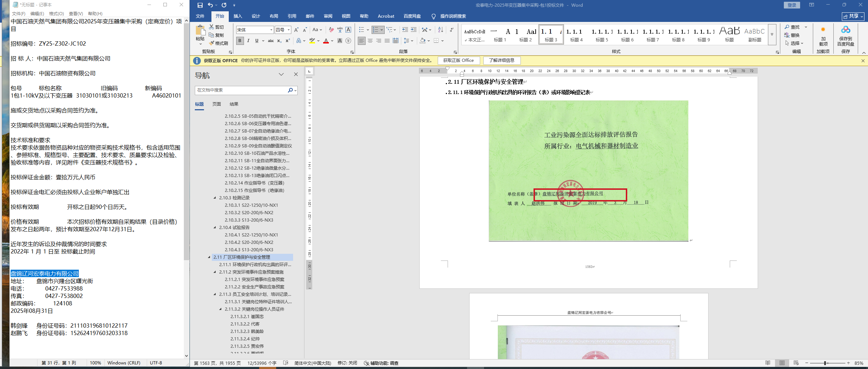
Task: Increase font size with the grow font icon
Action: [x=296, y=30]
